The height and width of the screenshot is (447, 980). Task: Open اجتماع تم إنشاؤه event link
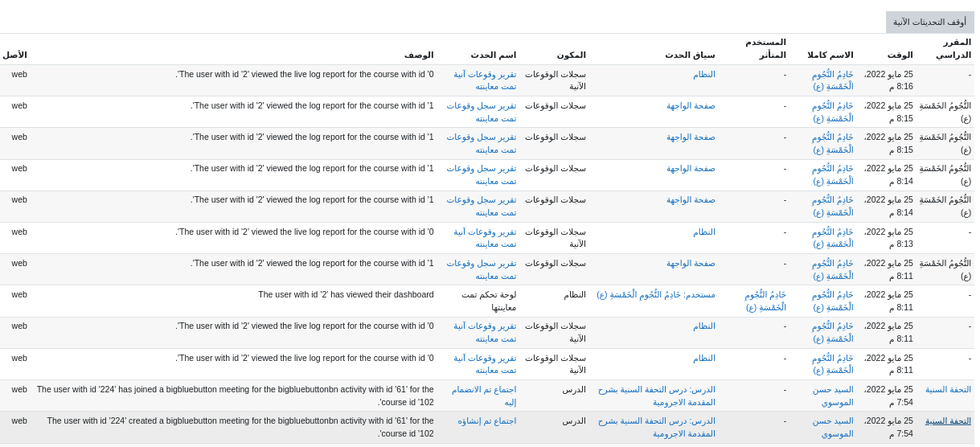pyautogui.click(x=487, y=421)
